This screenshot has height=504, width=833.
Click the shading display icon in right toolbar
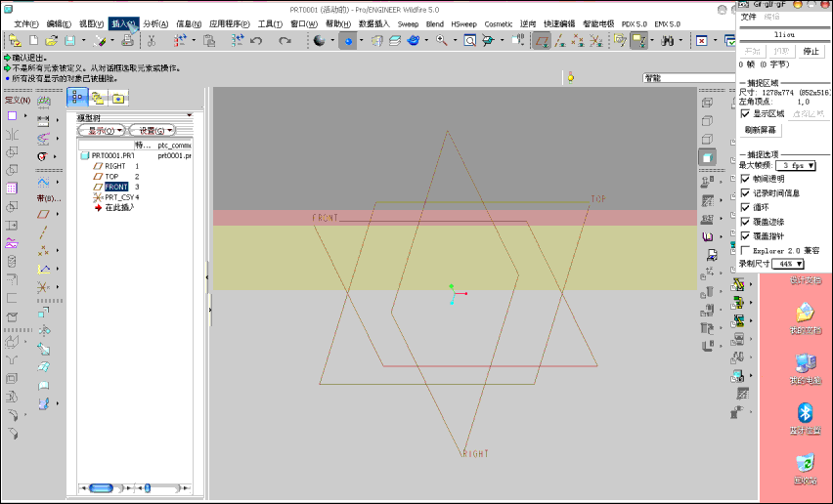(x=707, y=157)
